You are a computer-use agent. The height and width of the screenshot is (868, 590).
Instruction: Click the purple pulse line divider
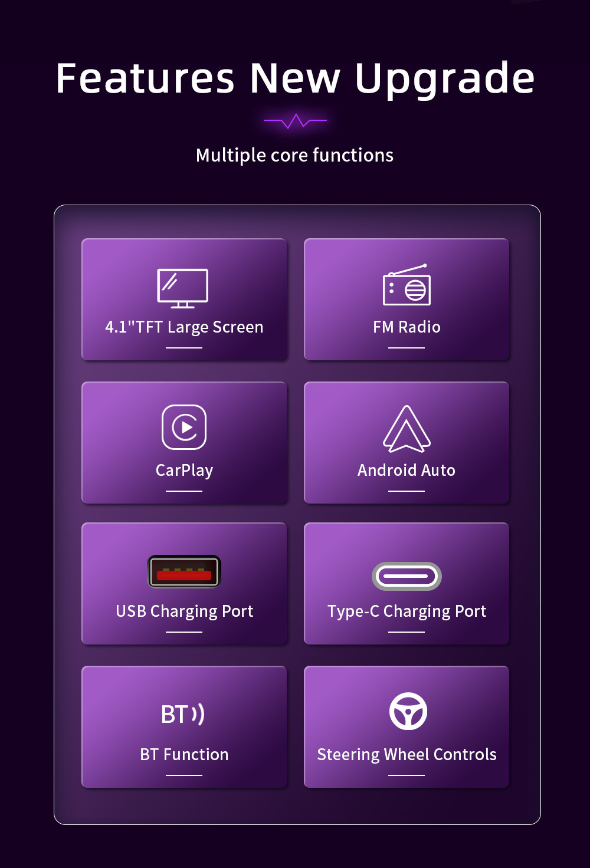point(295,121)
